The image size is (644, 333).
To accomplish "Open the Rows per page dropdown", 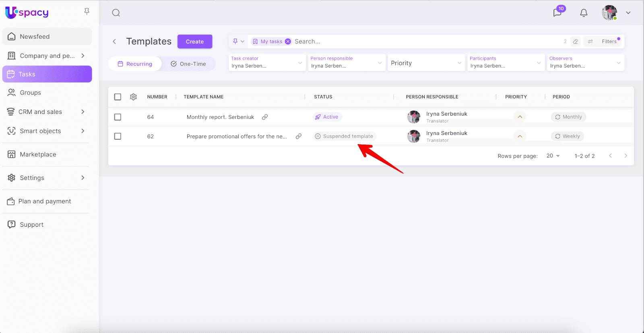I will 553,156.
